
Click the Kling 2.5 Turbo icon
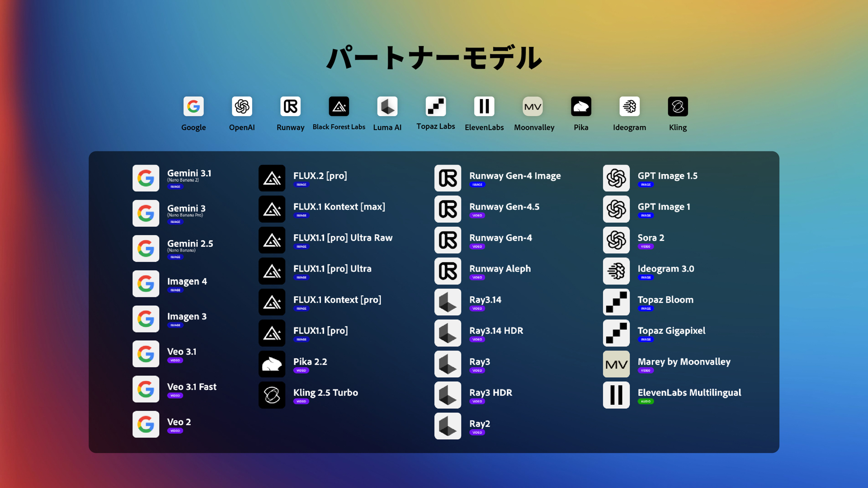pos(272,395)
